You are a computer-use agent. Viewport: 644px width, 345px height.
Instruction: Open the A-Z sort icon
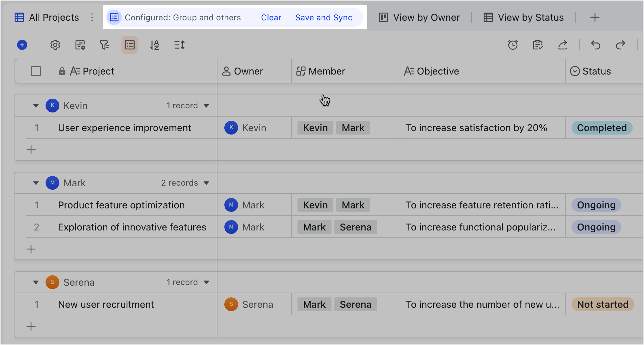[x=155, y=45]
